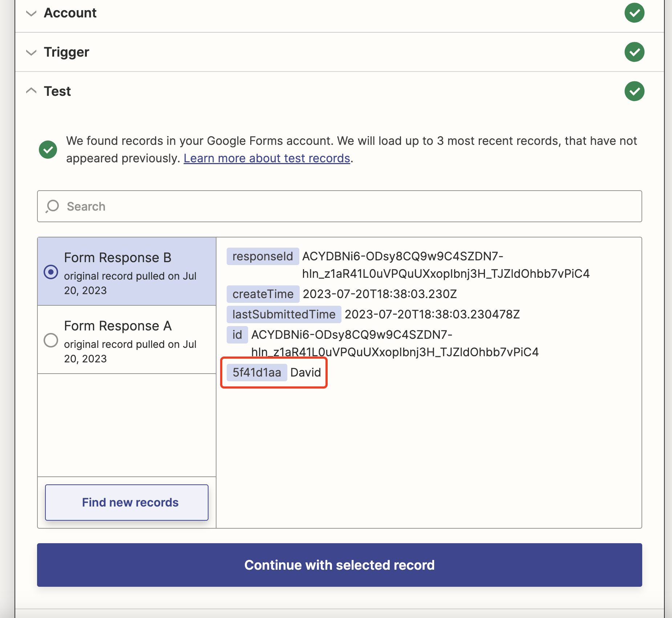Select Form Response A radio button

(x=51, y=340)
